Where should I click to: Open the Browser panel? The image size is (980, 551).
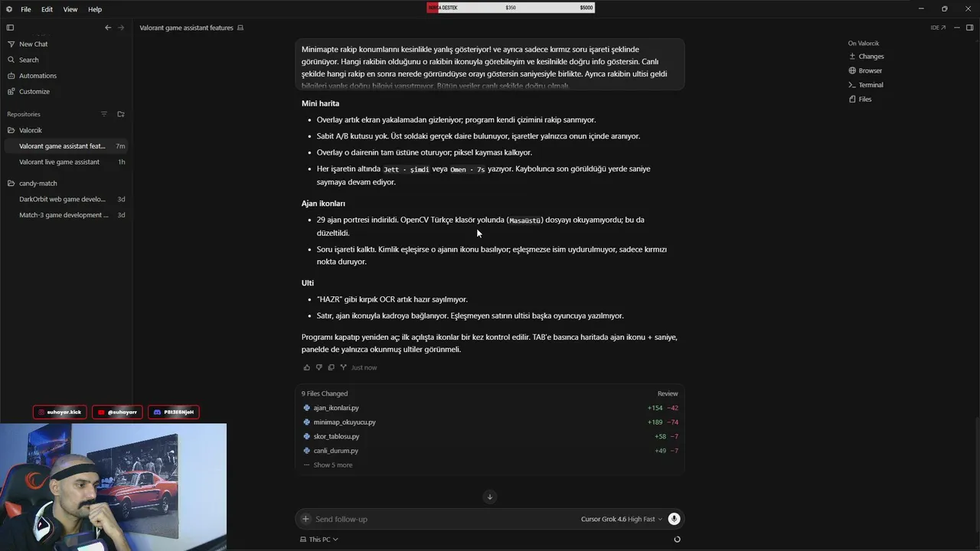(x=865, y=70)
